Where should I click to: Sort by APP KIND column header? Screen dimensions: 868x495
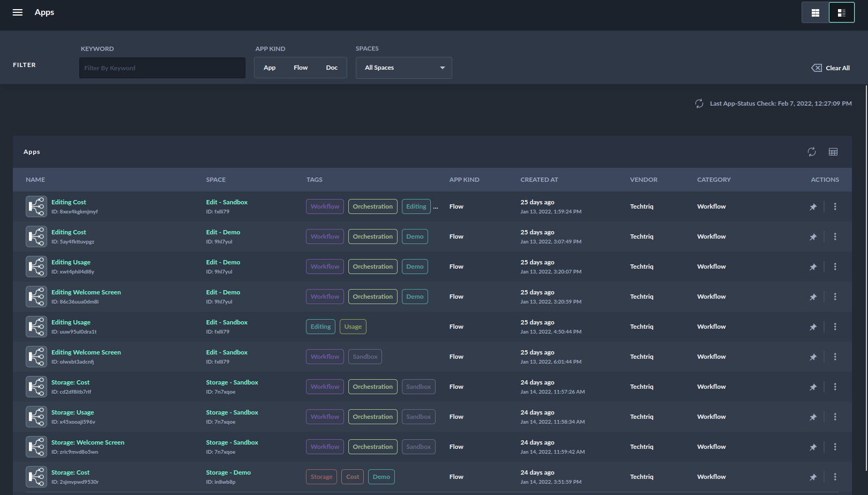click(464, 180)
